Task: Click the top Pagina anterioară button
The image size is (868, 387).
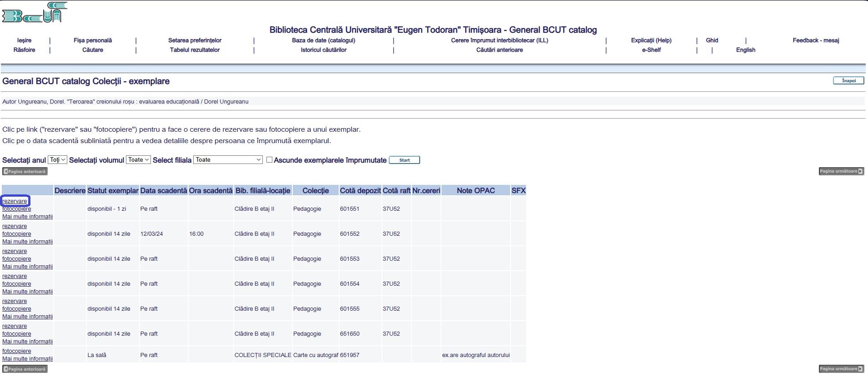Action: 25,171
